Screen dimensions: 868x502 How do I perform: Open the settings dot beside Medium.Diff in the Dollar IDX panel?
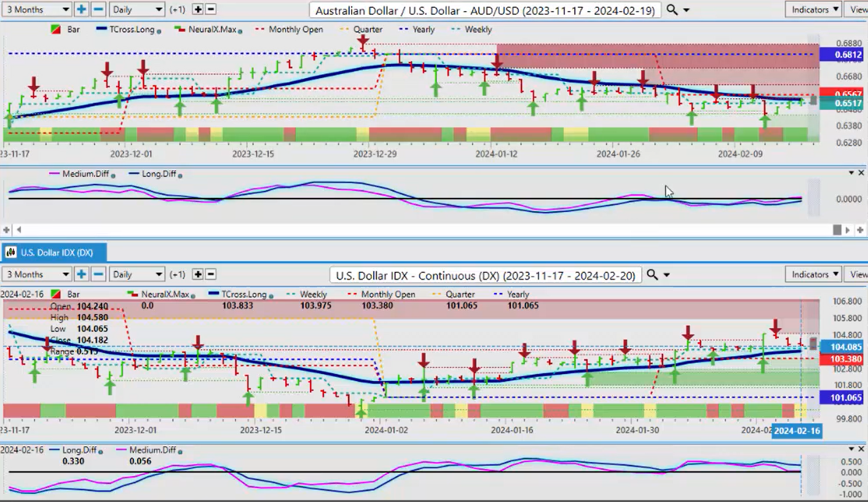[x=180, y=451]
